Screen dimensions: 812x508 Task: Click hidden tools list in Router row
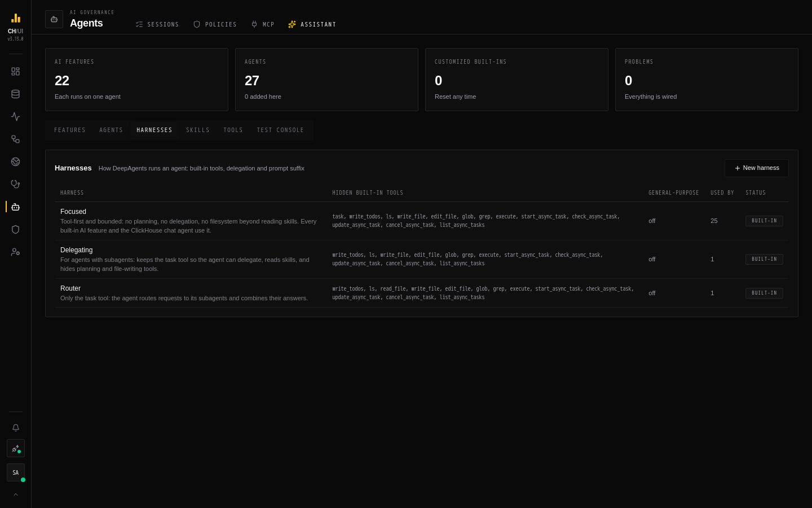(x=483, y=293)
